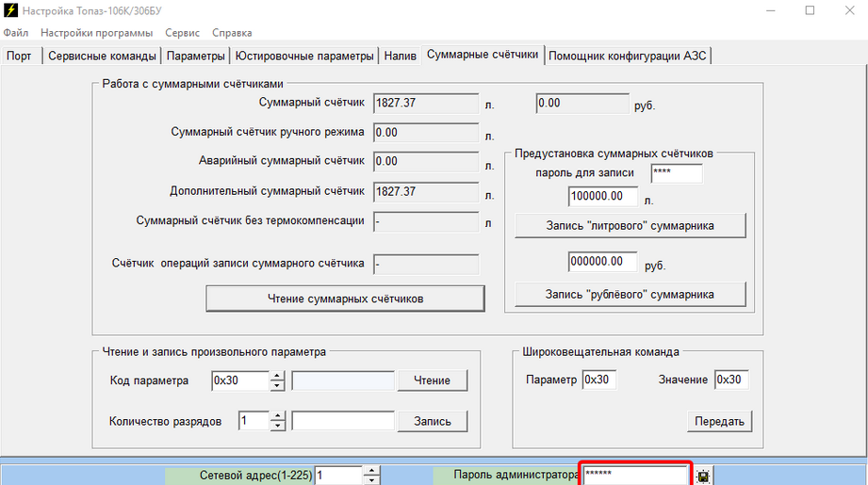The width and height of the screenshot is (868, 485).
Task: Increase Код параметра with up arrow
Action: (277, 376)
